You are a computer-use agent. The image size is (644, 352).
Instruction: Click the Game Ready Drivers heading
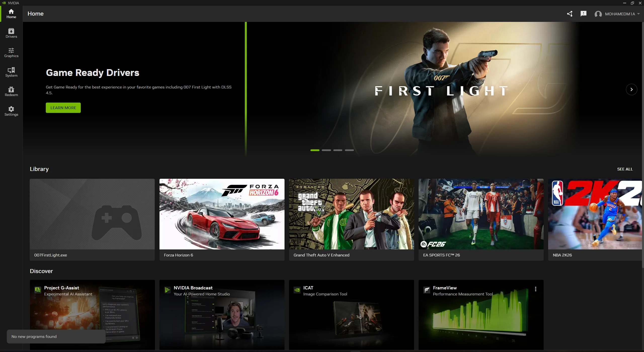click(x=93, y=73)
